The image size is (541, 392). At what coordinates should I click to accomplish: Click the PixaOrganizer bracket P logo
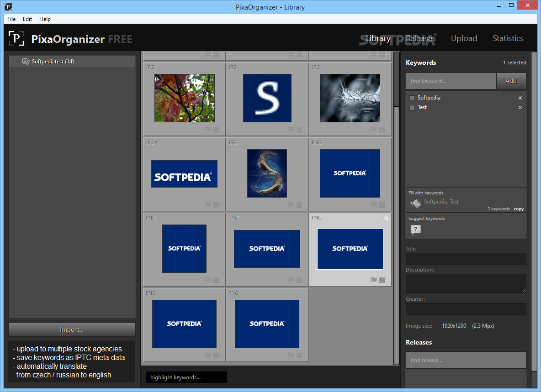16,38
